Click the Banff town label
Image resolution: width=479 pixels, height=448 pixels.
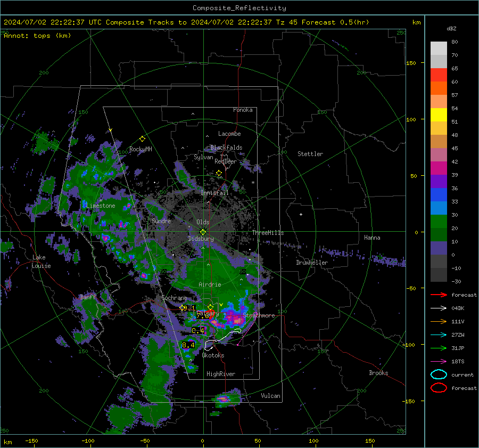coord(88,297)
